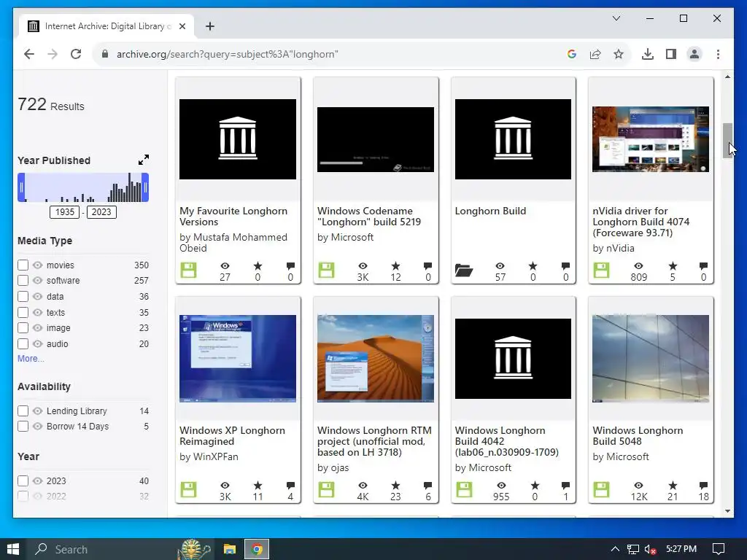The image size is (747, 560).
Task: Click the forward navigation arrow
Action: [53, 54]
